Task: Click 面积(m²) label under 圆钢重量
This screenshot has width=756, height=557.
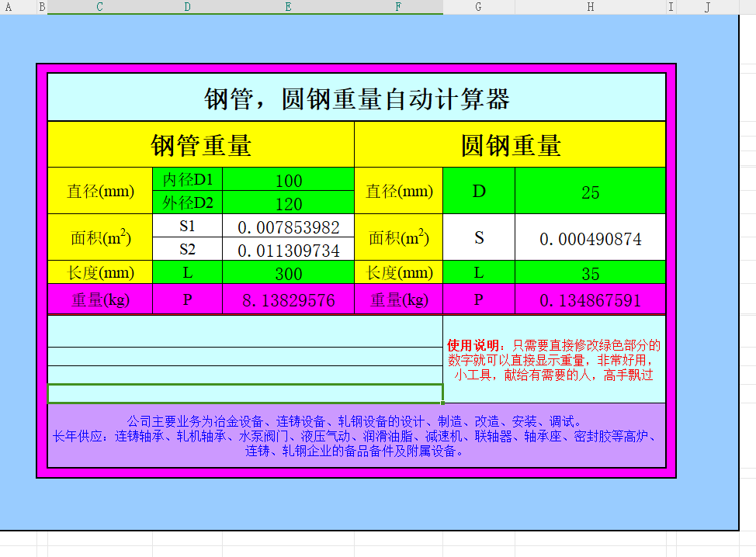Action: tap(399, 237)
